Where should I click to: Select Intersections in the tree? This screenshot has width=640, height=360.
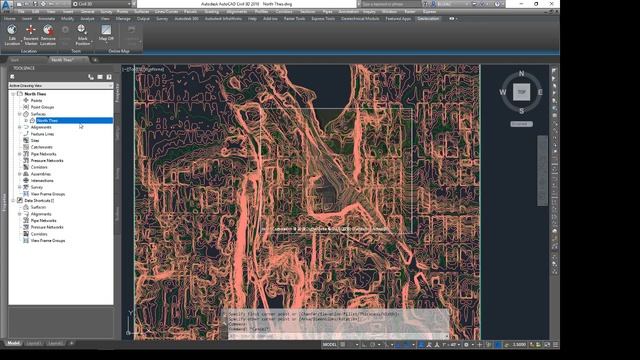click(x=42, y=180)
